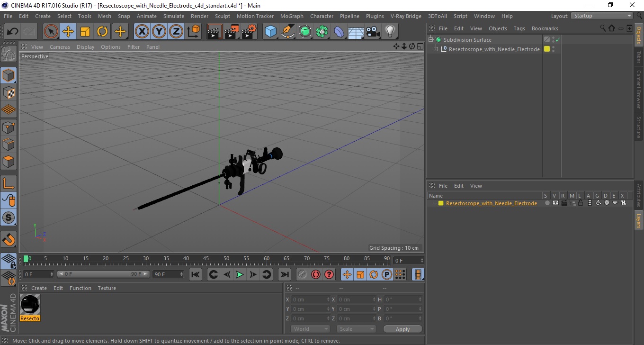Click the object's yellow layer swatch
Screen dimensions: 644x345
(x=547, y=49)
